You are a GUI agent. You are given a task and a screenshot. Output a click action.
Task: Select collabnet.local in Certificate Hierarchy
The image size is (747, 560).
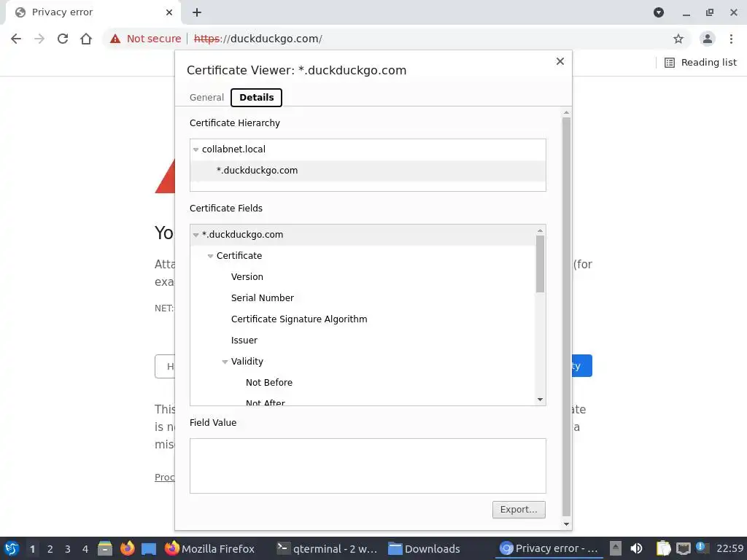[x=368, y=149]
